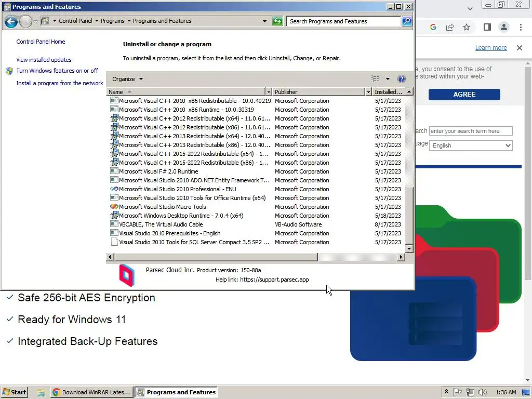Click the Control Panel icon in the address bar
Viewport: 532px width, 399px height.
click(x=45, y=21)
